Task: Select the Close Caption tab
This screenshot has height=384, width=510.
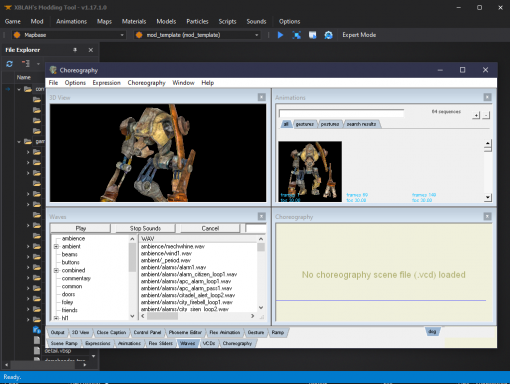Action: coord(111,332)
